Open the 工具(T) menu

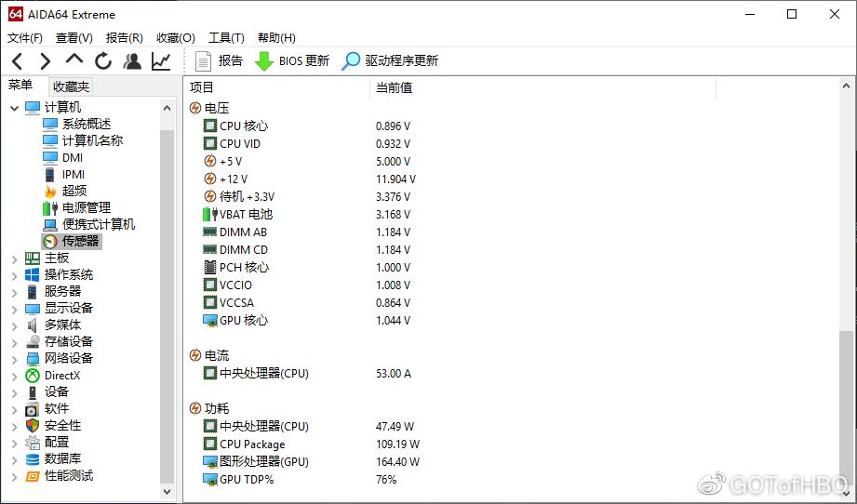[x=226, y=38]
